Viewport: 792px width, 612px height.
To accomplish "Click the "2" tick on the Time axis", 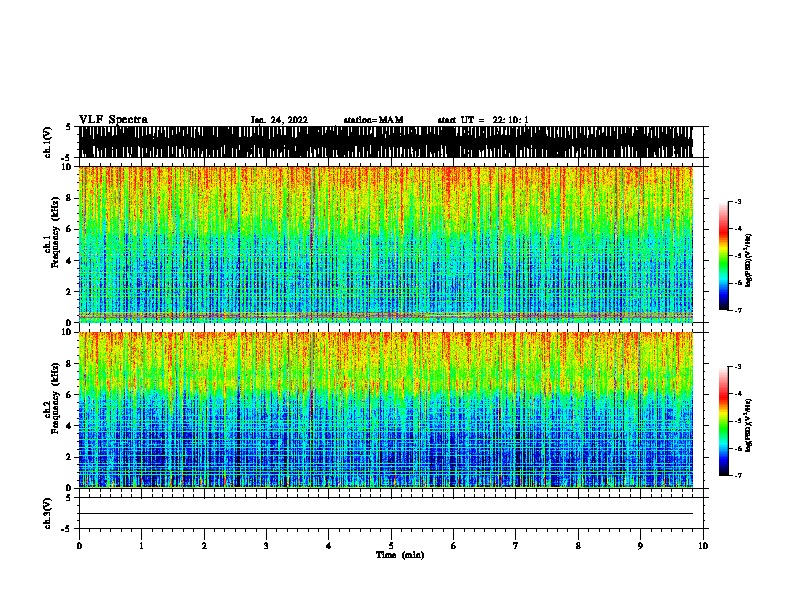I will (204, 546).
